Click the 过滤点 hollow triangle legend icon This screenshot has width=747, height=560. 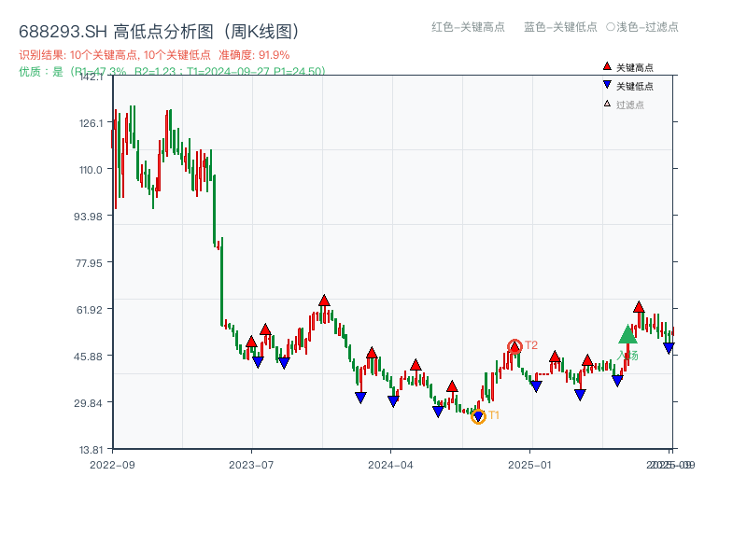click(606, 103)
